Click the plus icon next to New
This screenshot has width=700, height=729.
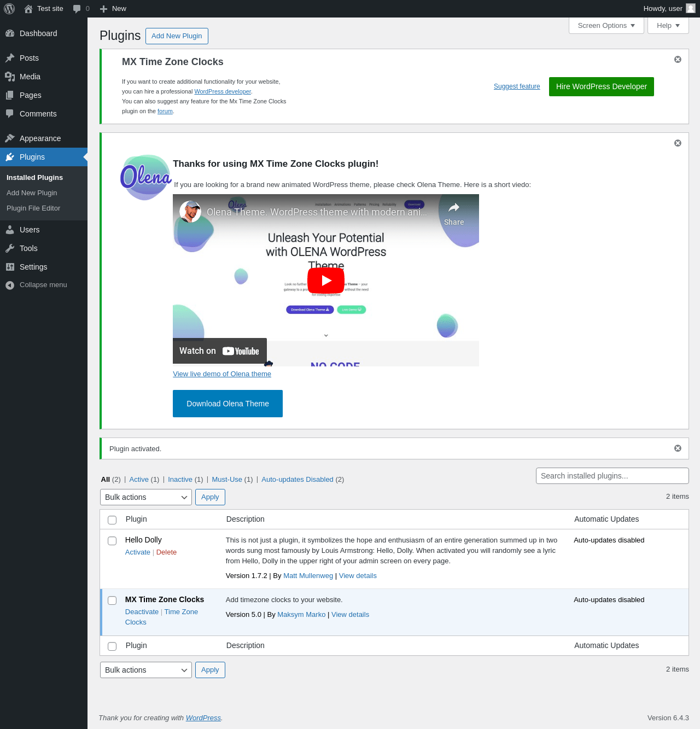point(103,9)
